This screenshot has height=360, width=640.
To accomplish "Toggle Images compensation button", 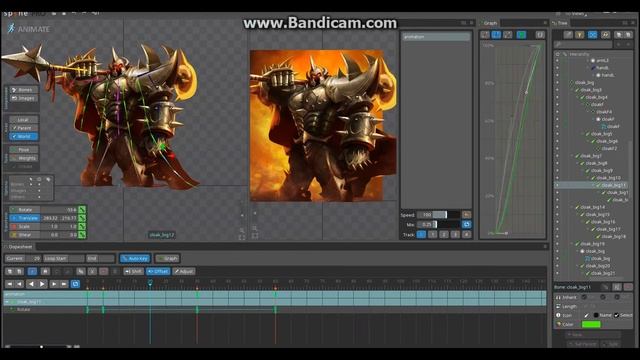I will pyautogui.click(x=24, y=98).
